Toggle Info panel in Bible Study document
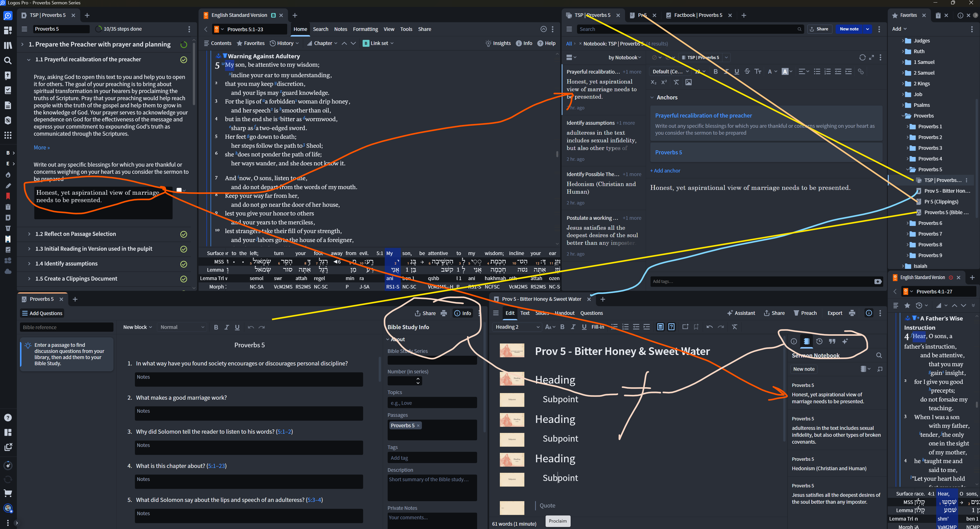Viewport: 980px width, 529px height. coord(463,313)
